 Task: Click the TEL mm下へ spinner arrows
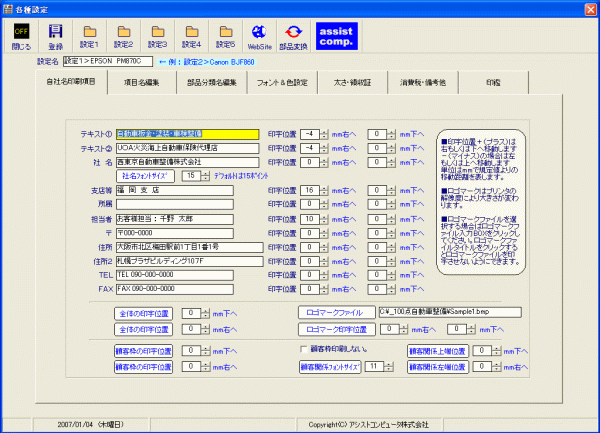click(x=391, y=275)
